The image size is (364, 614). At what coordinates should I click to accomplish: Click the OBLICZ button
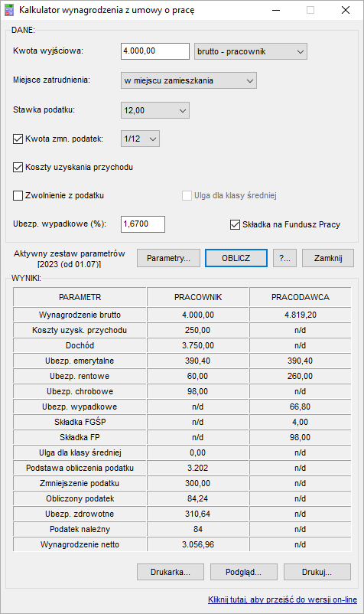(236, 258)
